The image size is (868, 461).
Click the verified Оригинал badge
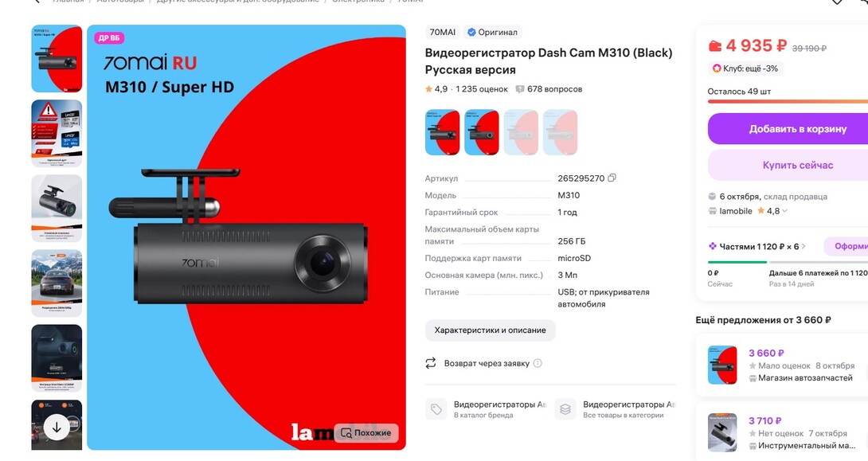[492, 32]
